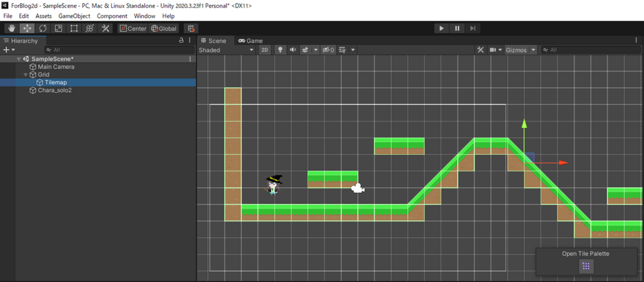Screen dimensions: 644x282
Task: Toggle scene lighting bulb icon
Action: tap(280, 50)
